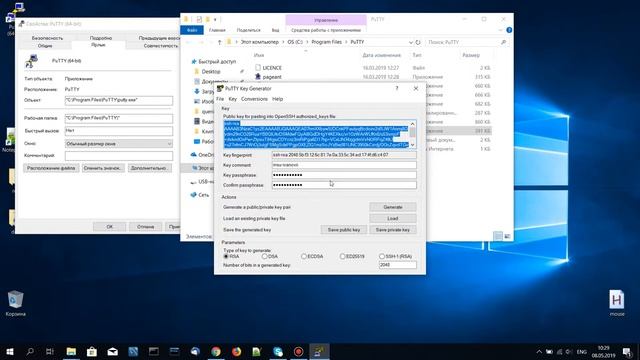Show hidden system tray icons
The width and height of the screenshot is (640, 360).
(539, 352)
